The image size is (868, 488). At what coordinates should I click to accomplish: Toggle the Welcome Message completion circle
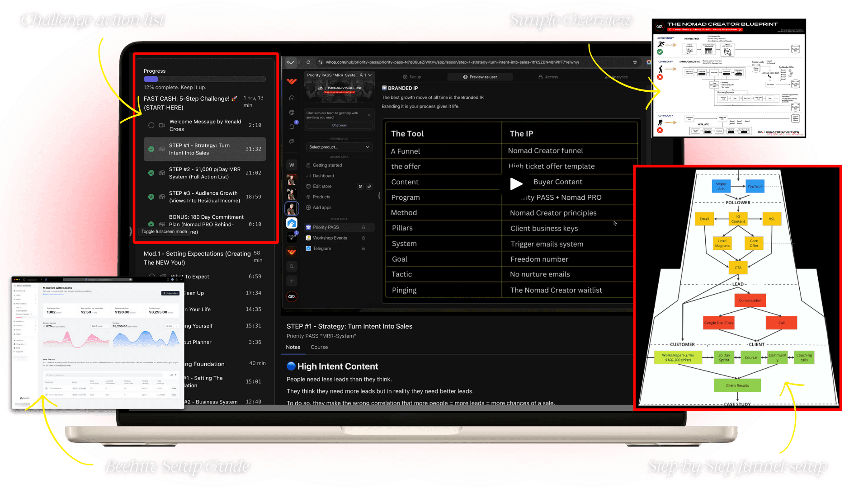click(x=151, y=125)
